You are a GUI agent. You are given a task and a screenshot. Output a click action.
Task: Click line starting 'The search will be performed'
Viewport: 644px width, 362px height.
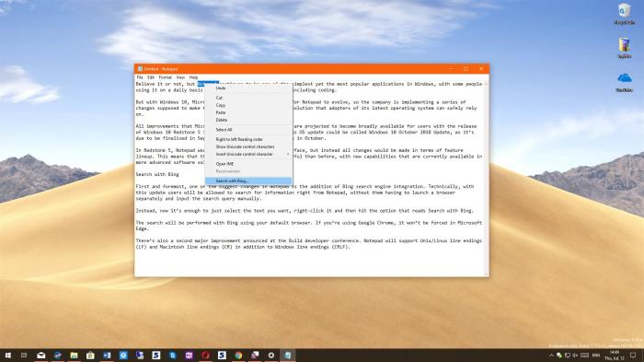click(x=309, y=223)
